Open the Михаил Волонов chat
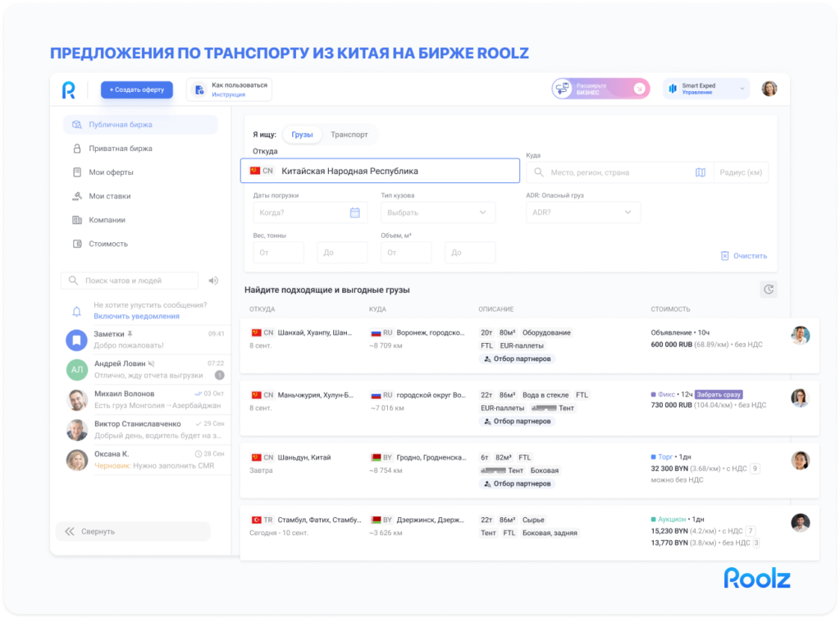 tap(145, 400)
